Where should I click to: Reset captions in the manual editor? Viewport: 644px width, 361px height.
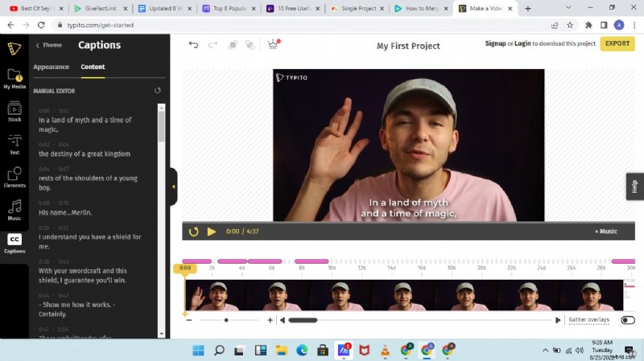click(x=158, y=91)
